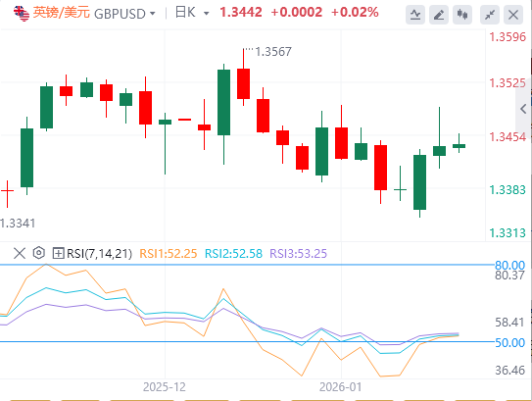532x401 pixels.
Task: Open RSI indicator settings hexagon icon
Action: pyautogui.click(x=39, y=253)
